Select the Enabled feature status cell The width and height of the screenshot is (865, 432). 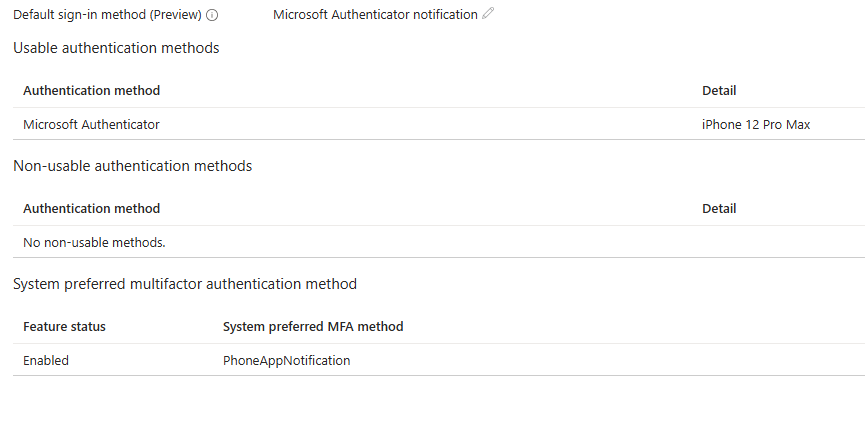tap(46, 360)
